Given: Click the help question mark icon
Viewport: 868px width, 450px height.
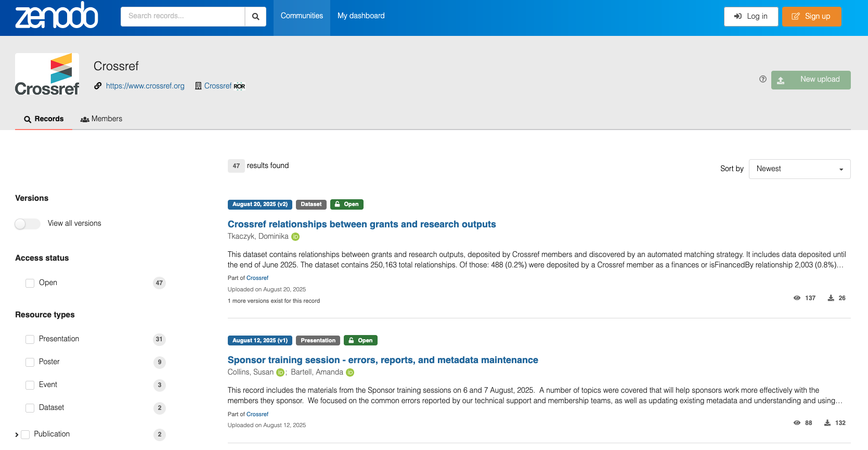Looking at the screenshot, I should pyautogui.click(x=762, y=79).
